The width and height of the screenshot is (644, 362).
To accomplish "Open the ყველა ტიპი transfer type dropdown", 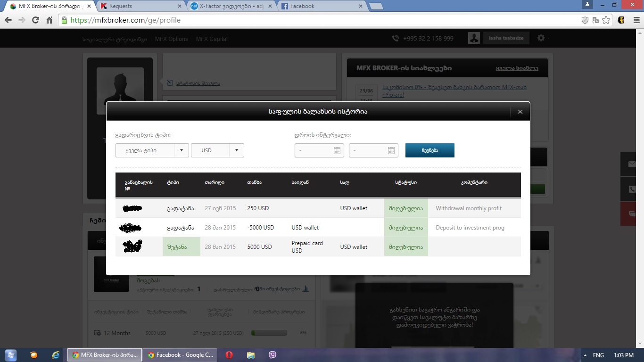I will tap(152, 150).
